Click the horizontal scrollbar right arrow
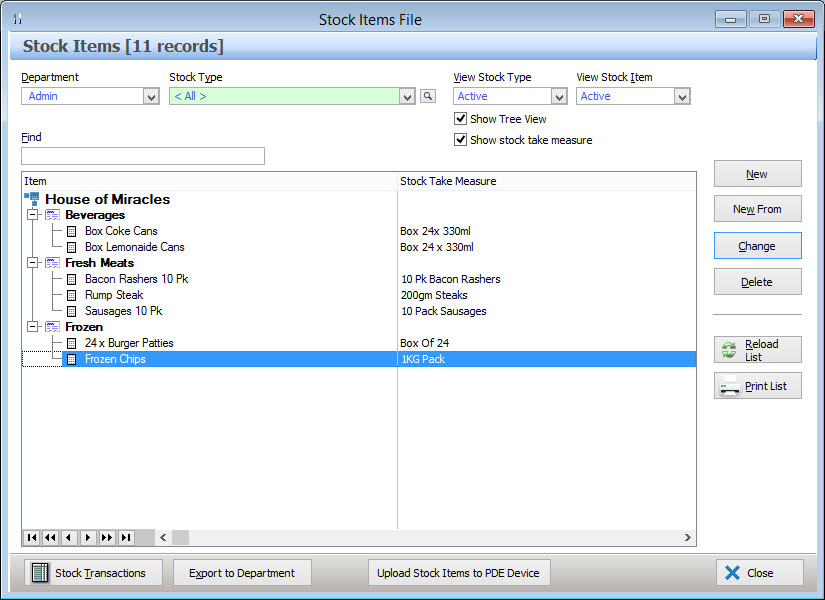 click(x=688, y=538)
